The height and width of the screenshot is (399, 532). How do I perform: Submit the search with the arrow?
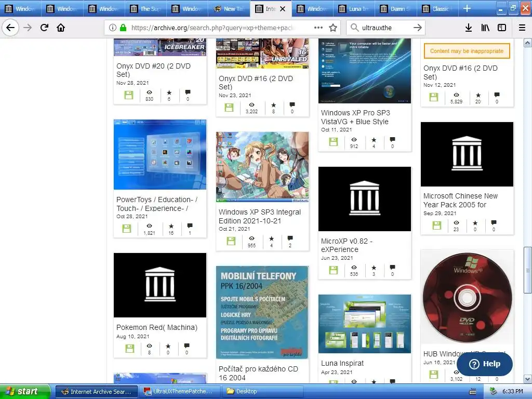pyautogui.click(x=418, y=28)
